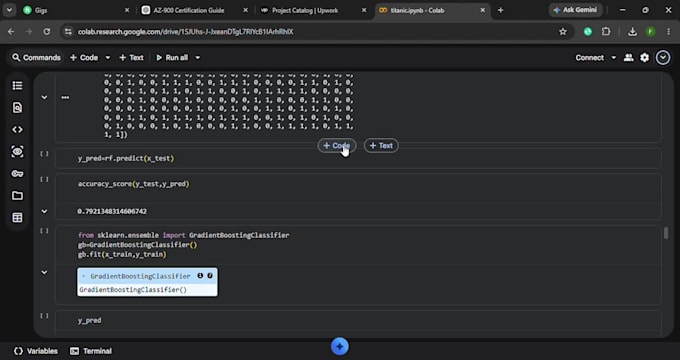The height and width of the screenshot is (360, 680).
Task: Go back in browser history
Action: coord(11,31)
